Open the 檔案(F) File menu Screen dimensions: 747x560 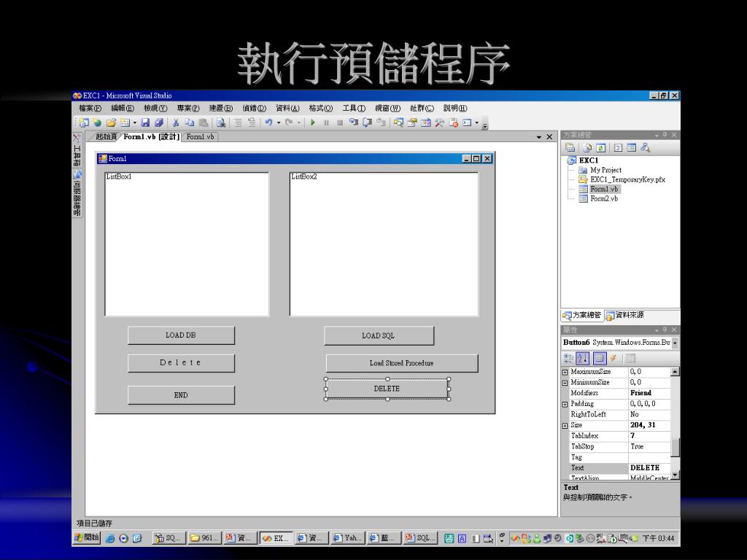pyautogui.click(x=90, y=109)
